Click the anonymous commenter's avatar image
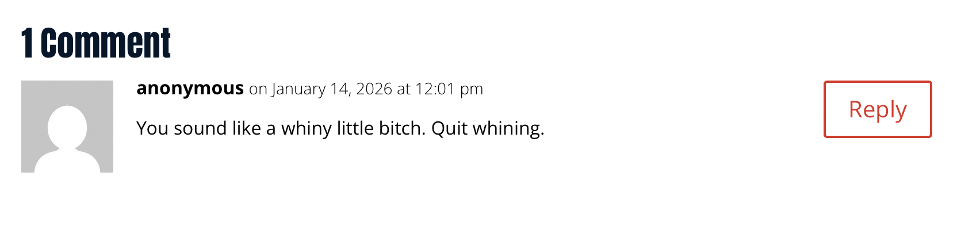The image size is (980, 237). click(x=67, y=127)
